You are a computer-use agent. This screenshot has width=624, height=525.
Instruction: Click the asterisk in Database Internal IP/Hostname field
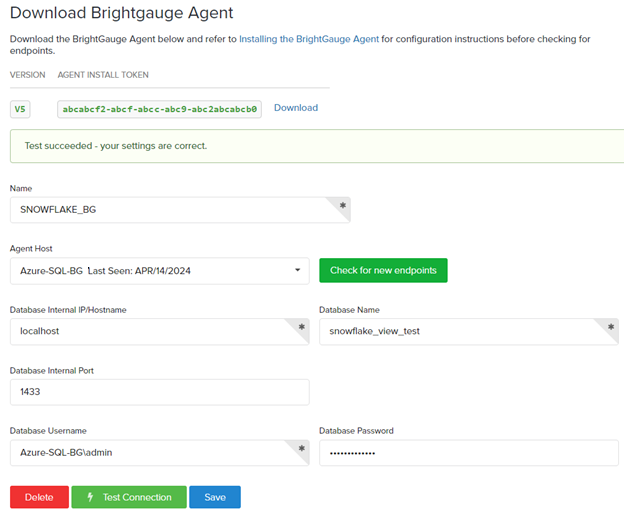[301, 326]
